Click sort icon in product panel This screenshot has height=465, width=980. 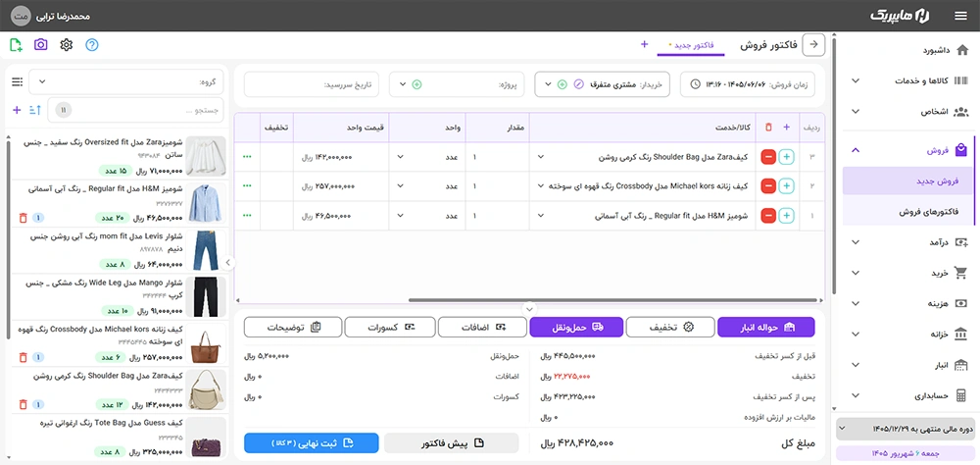(35, 110)
